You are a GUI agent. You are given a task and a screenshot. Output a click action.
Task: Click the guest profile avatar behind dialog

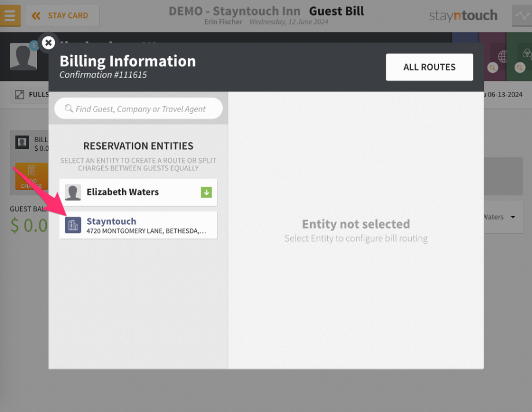[23, 57]
